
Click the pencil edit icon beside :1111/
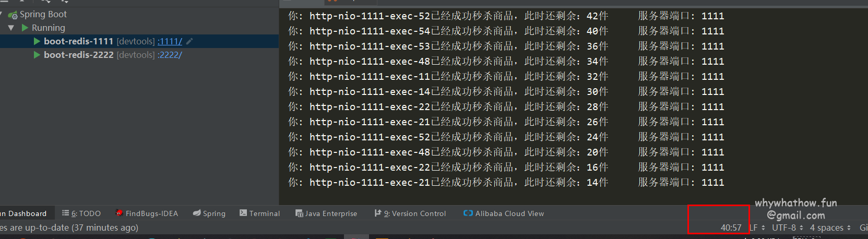189,41
